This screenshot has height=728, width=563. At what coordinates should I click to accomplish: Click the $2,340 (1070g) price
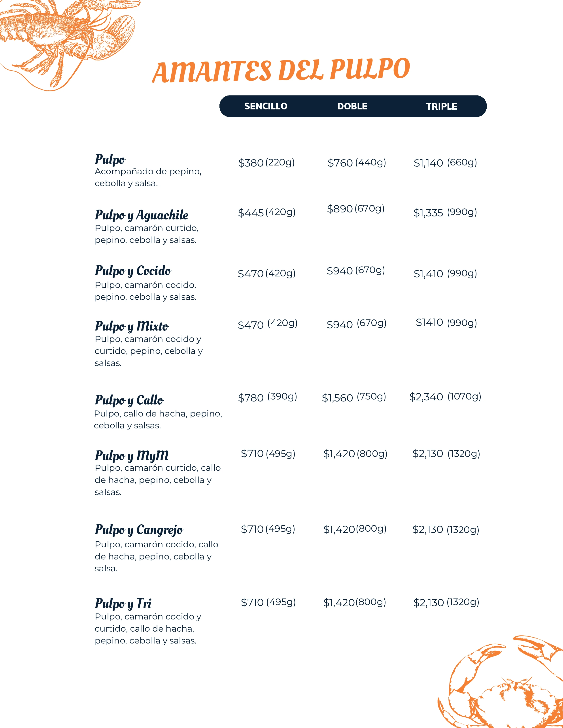[445, 397]
